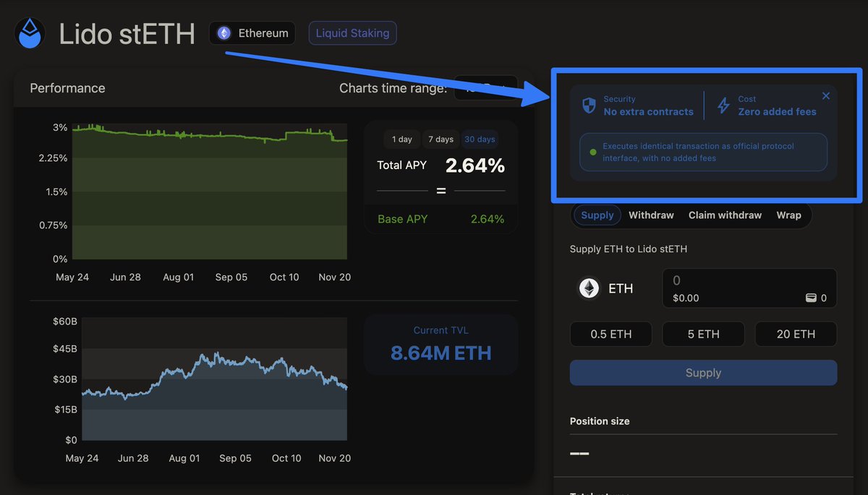
Task: Click the 'No extra contracts' text
Action: pos(648,112)
